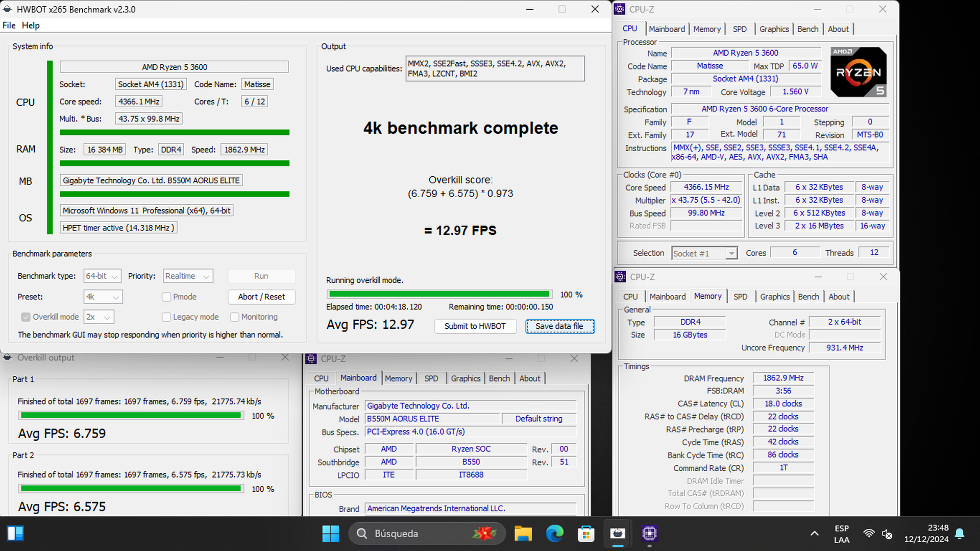
Task: Open Wi-Fi network settings in tray
Action: point(869,534)
